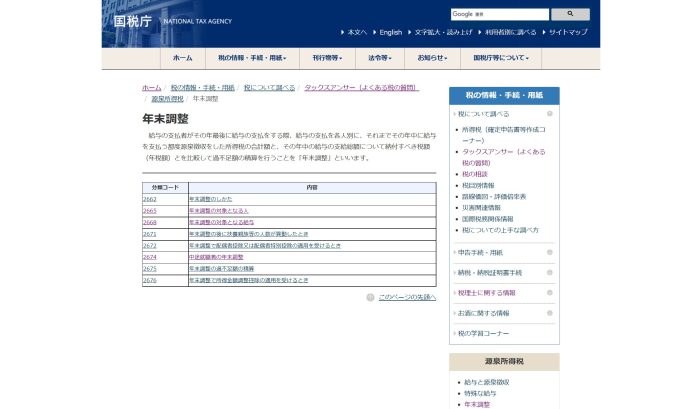Click the 税の情報・手続・用紙 breadcrumb link
700x409 pixels.
(202, 88)
